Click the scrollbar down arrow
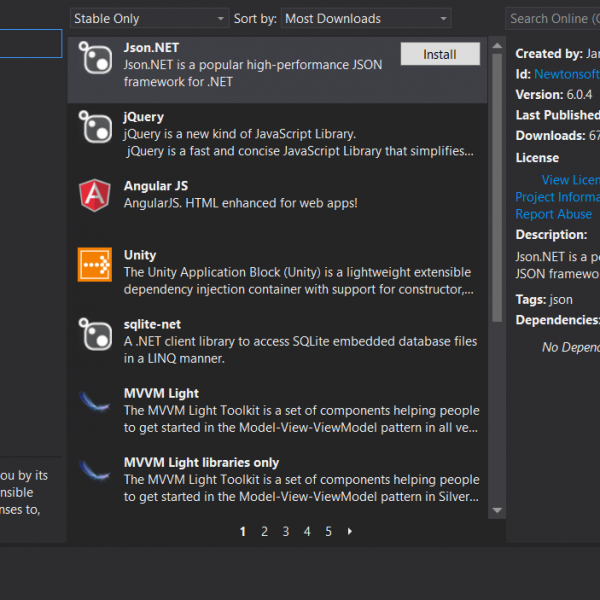Screen dimensions: 600x600 pos(497,510)
